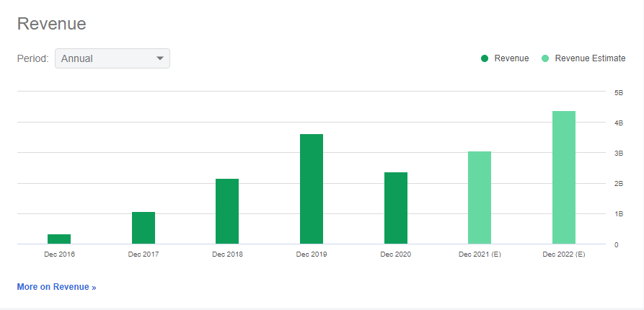This screenshot has height=310, width=644.
Task: Click the Dec 2021 (E) axis label
Action: [x=480, y=254]
